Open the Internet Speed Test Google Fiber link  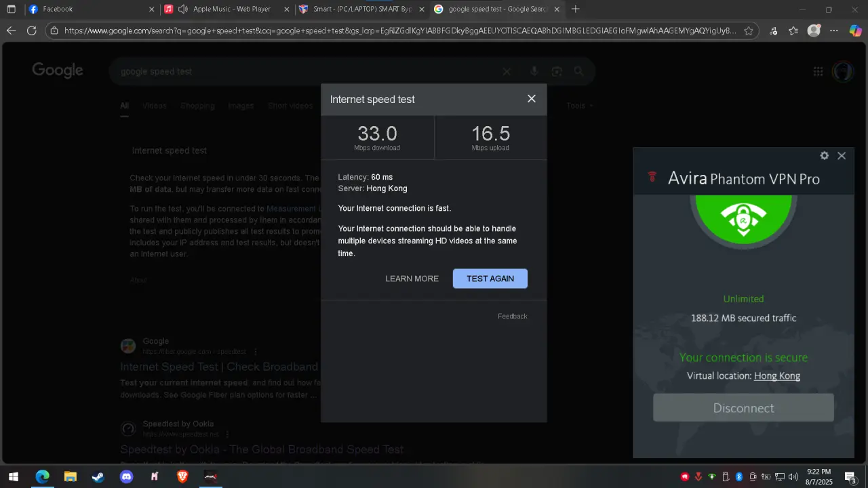point(219,367)
